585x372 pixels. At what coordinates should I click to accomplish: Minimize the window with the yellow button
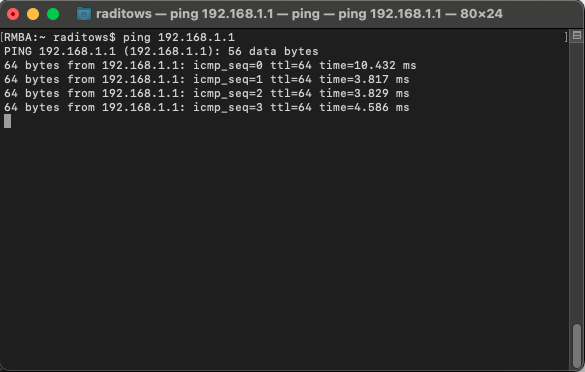[x=33, y=14]
